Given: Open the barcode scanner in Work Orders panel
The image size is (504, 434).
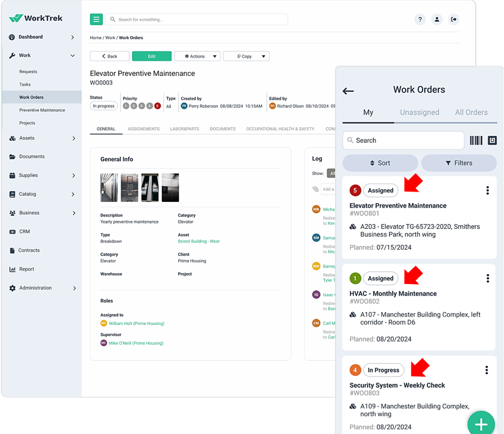Looking at the screenshot, I should 476,140.
